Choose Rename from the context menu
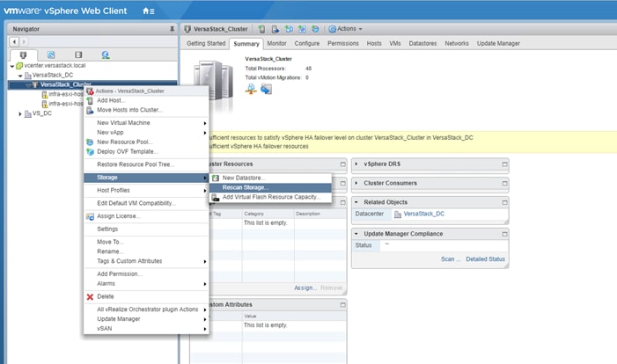The image size is (617, 364). [146, 251]
